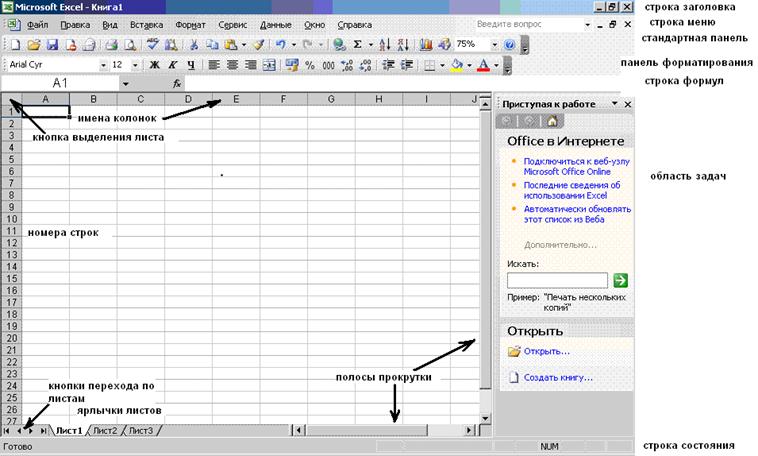Viewport: 758px width, 456px height.
Task: Click link Автоматически обновлять этот список
Action: point(577,214)
